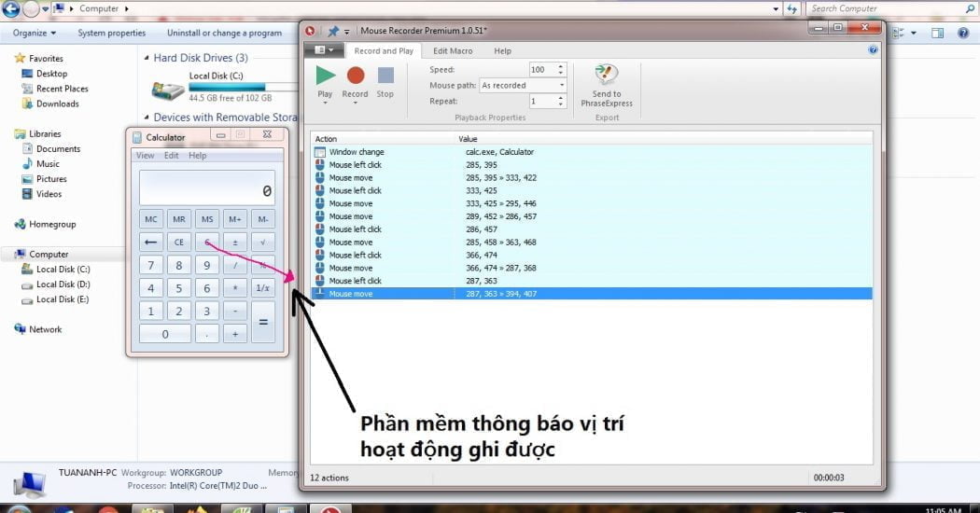Click the green Play button in Mouse Recorder
The height and width of the screenshot is (513, 980).
tap(325, 76)
